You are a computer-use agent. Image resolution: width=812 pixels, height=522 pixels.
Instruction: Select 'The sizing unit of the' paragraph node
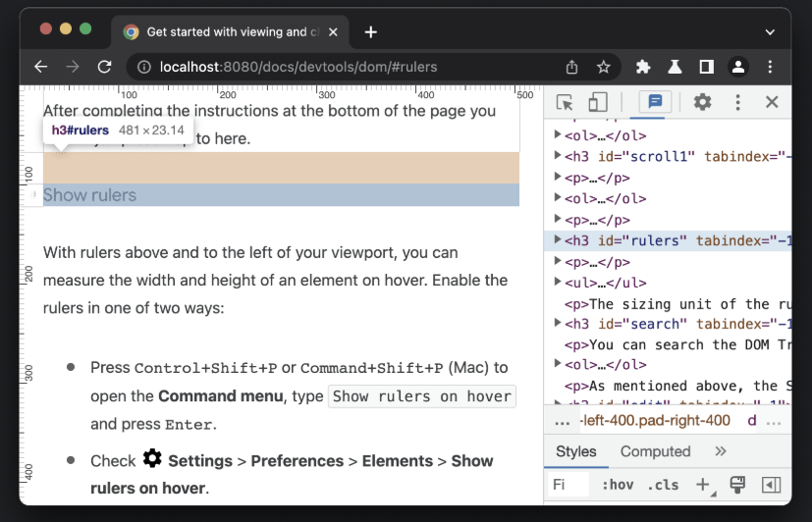677,303
